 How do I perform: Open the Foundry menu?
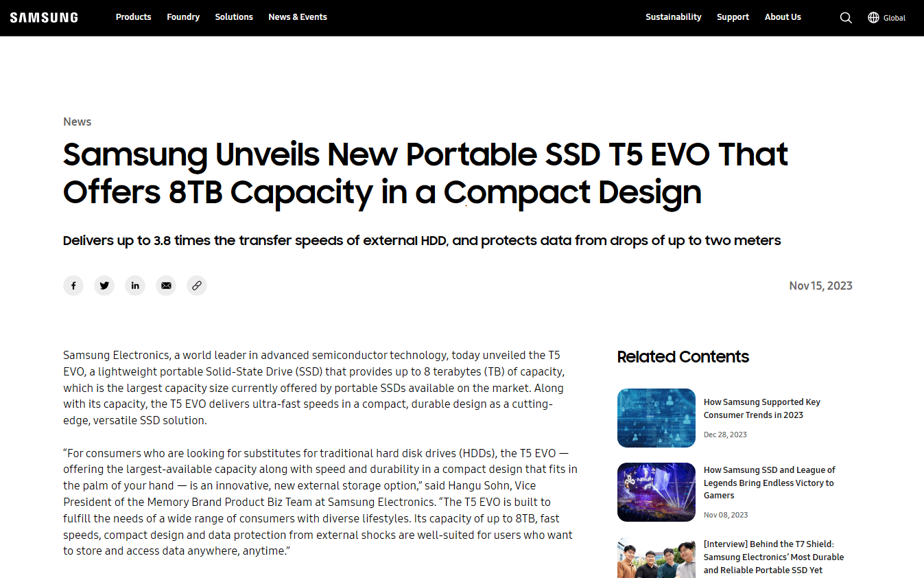point(183,17)
